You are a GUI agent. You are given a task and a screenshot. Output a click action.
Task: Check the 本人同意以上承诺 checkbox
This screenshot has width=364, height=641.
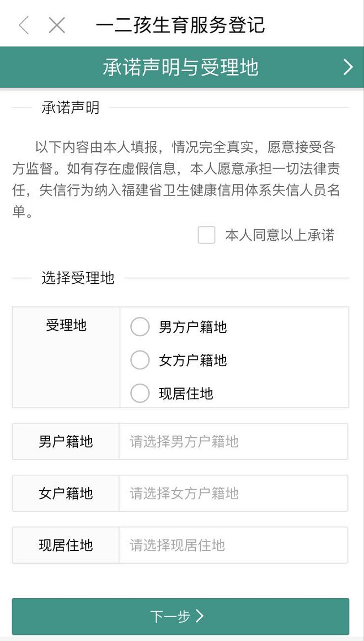[206, 235]
